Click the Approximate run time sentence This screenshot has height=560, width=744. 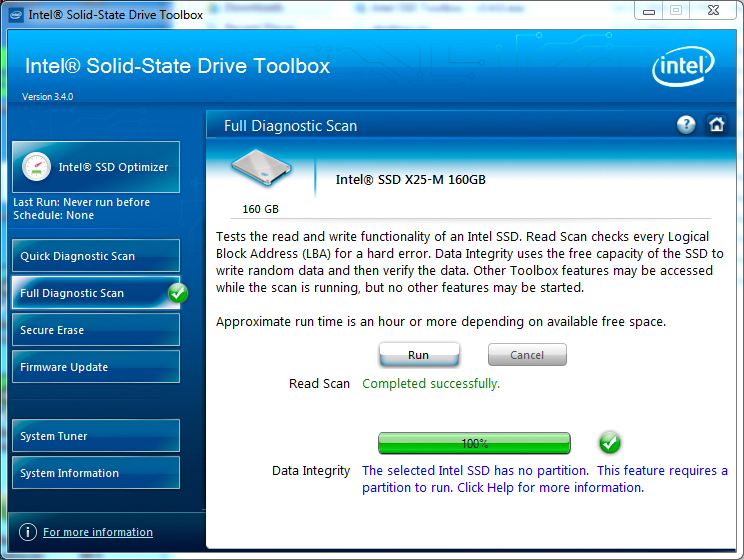pyautogui.click(x=441, y=322)
